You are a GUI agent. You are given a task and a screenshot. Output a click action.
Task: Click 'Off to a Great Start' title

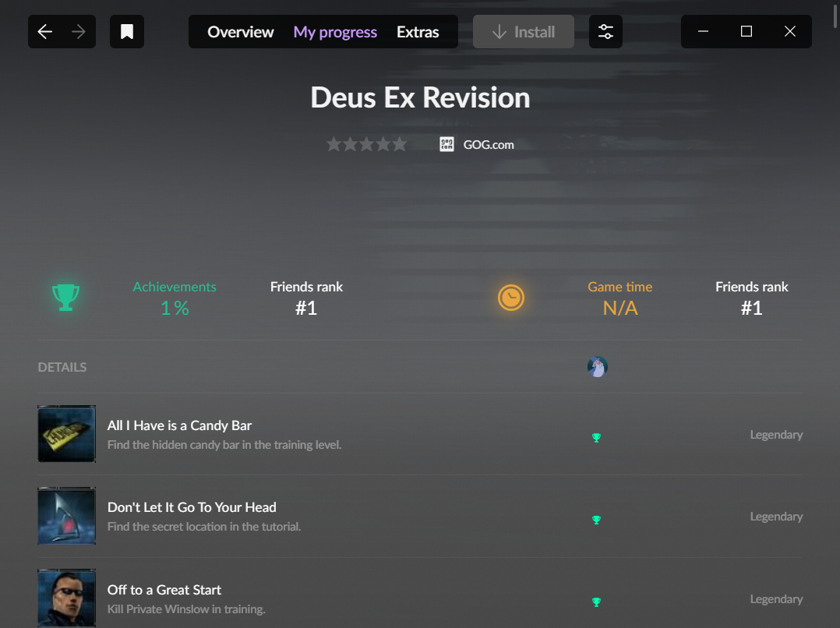click(x=164, y=590)
